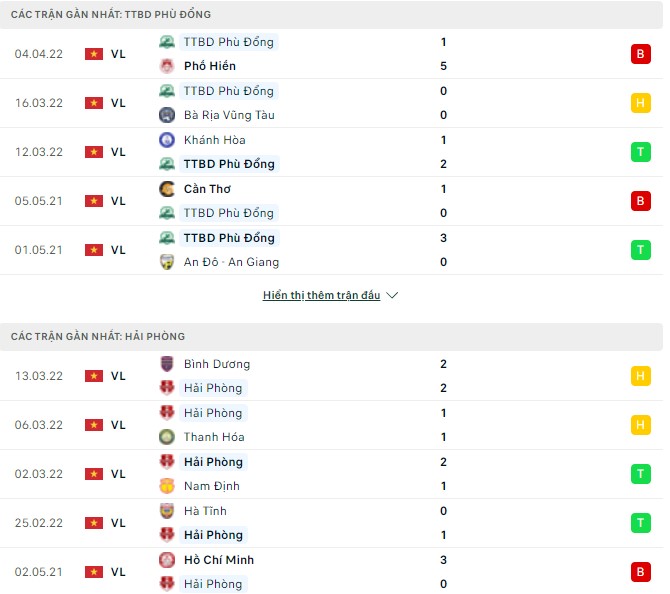This screenshot has width=670, height=594.
Task: Click the Cần Thơ team logo
Action: tap(167, 189)
